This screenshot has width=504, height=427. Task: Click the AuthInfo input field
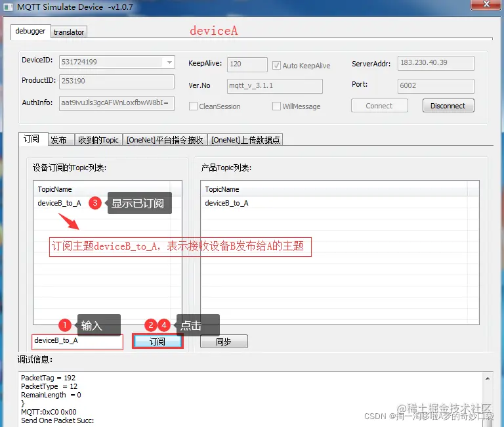(117, 103)
